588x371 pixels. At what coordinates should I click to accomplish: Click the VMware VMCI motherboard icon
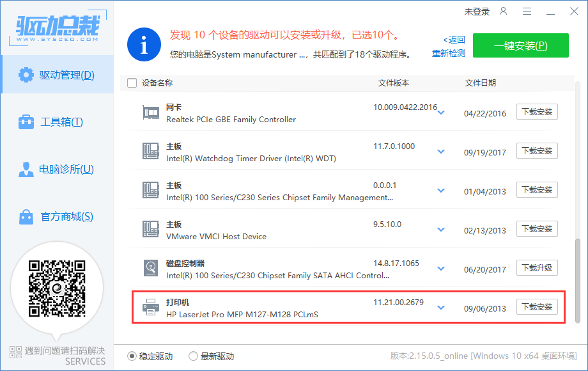click(151, 229)
